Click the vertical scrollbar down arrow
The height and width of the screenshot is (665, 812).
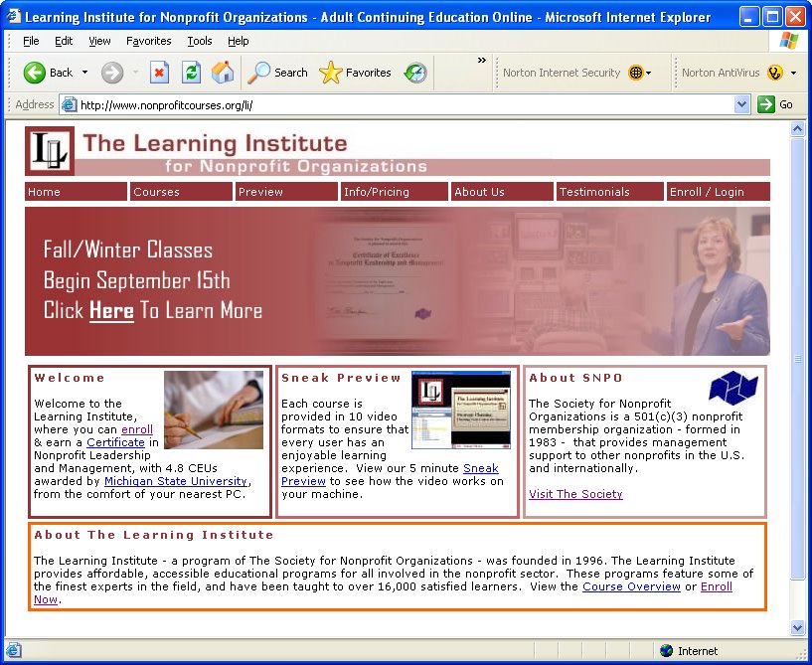tap(797, 627)
